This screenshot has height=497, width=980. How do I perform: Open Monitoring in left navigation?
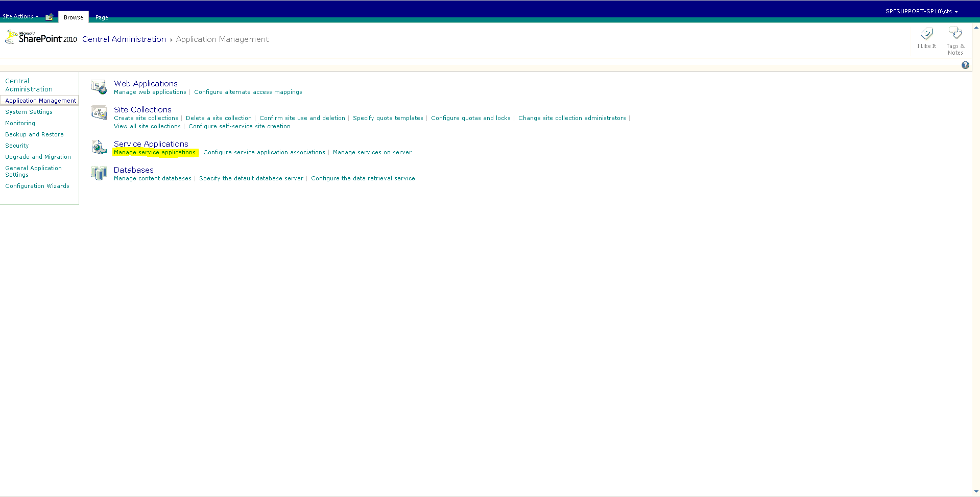20,123
